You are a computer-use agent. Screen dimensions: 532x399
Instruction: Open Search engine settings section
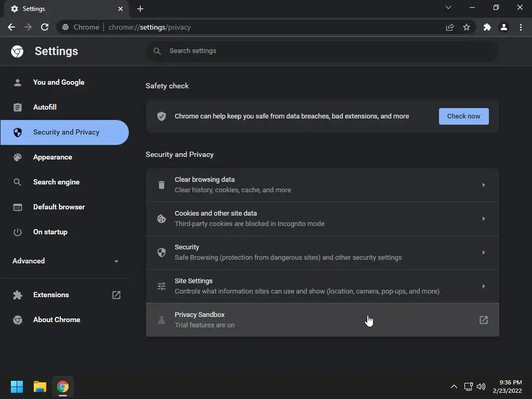pyautogui.click(x=64, y=182)
